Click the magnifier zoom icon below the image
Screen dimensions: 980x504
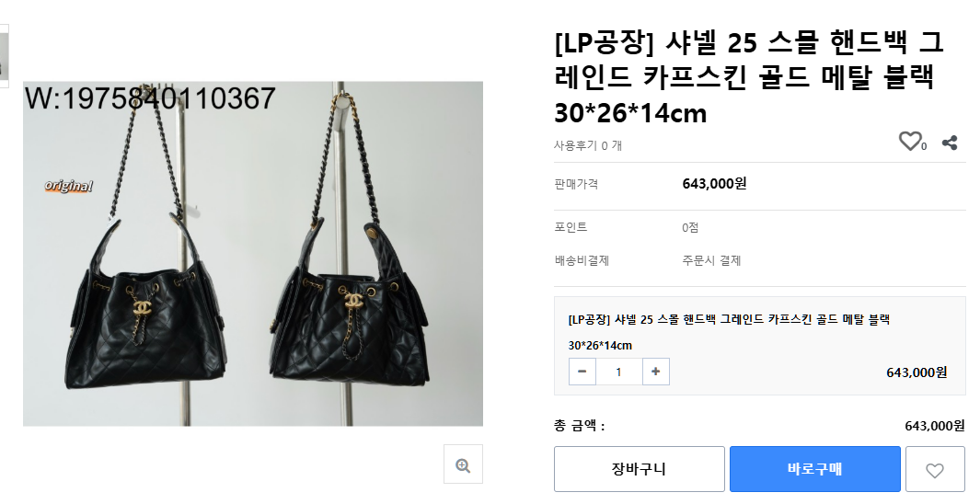pyautogui.click(x=463, y=464)
